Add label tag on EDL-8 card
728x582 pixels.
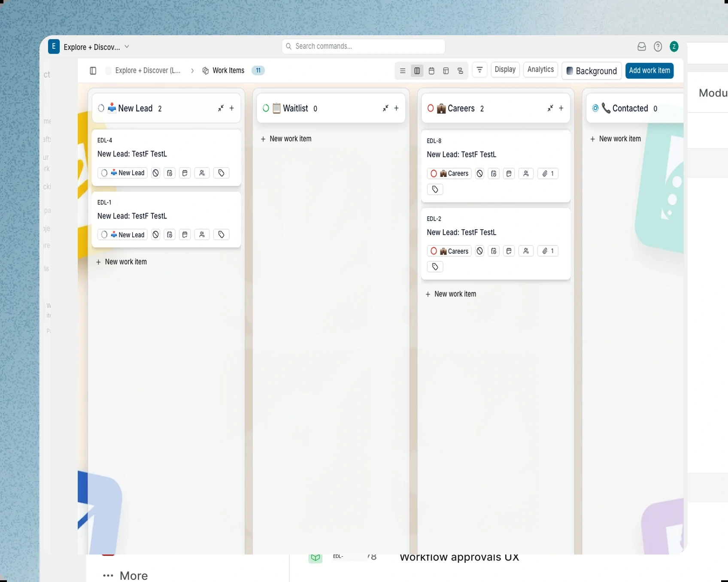coord(435,189)
